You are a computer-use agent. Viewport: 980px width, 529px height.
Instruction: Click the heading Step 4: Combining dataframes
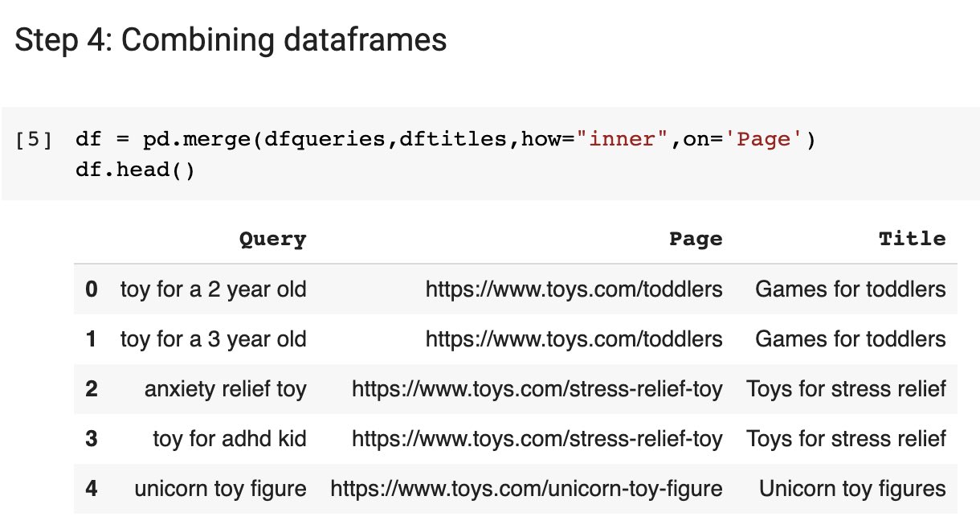230,39
